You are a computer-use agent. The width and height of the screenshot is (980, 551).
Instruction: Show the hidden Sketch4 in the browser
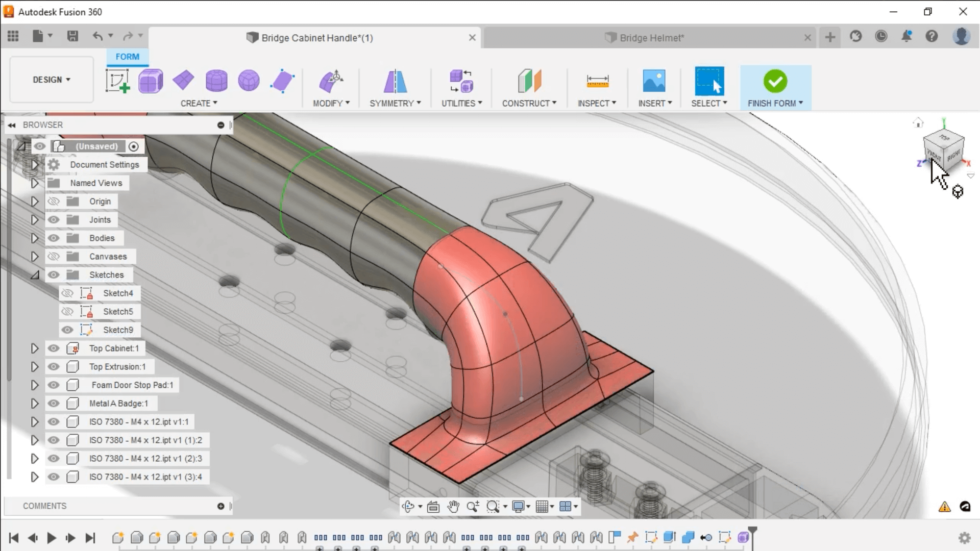pos(67,293)
